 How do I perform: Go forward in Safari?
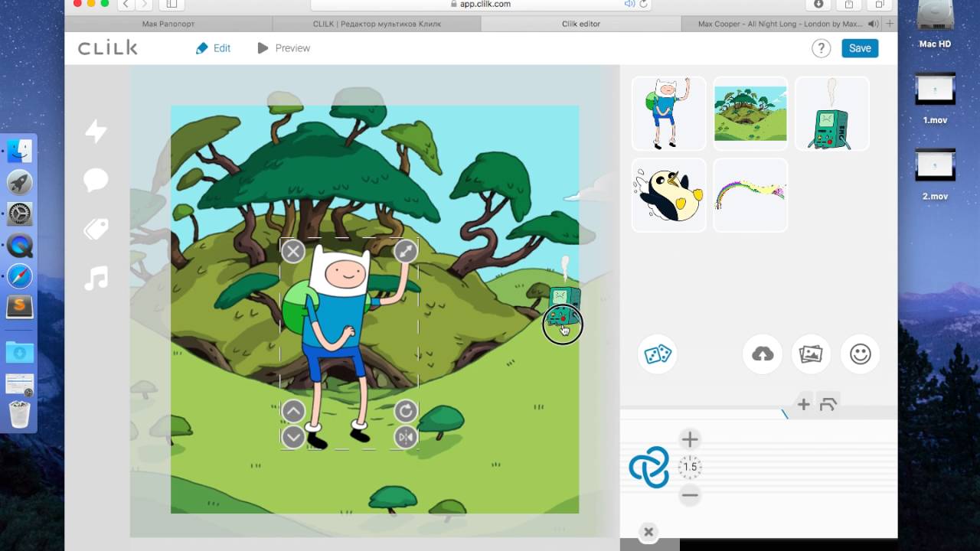[144, 4]
